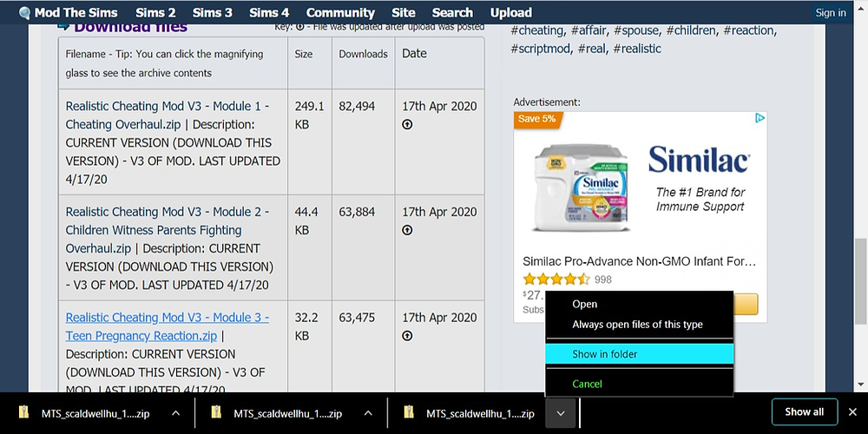The image size is (868, 434).
Task: Click the first downloaded zip file icon
Action: (x=23, y=413)
